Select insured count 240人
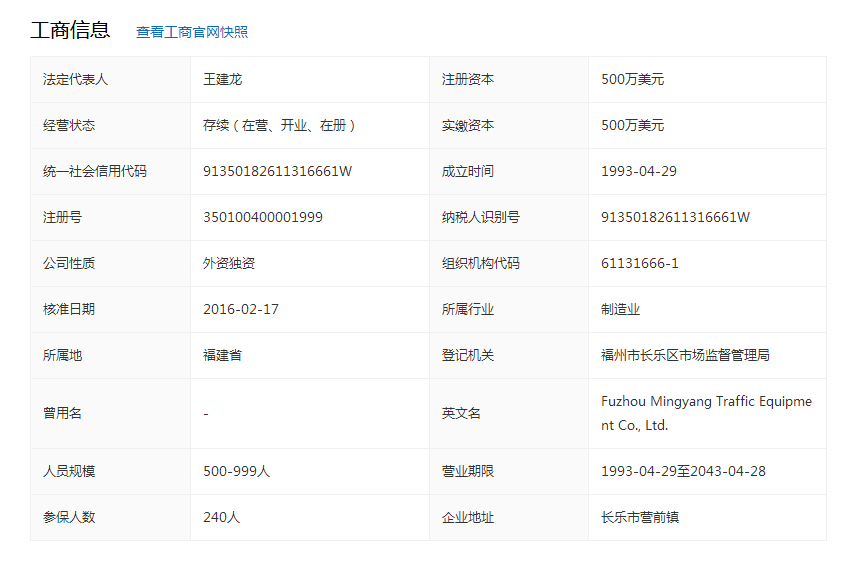This screenshot has width=856, height=573. 222,517
